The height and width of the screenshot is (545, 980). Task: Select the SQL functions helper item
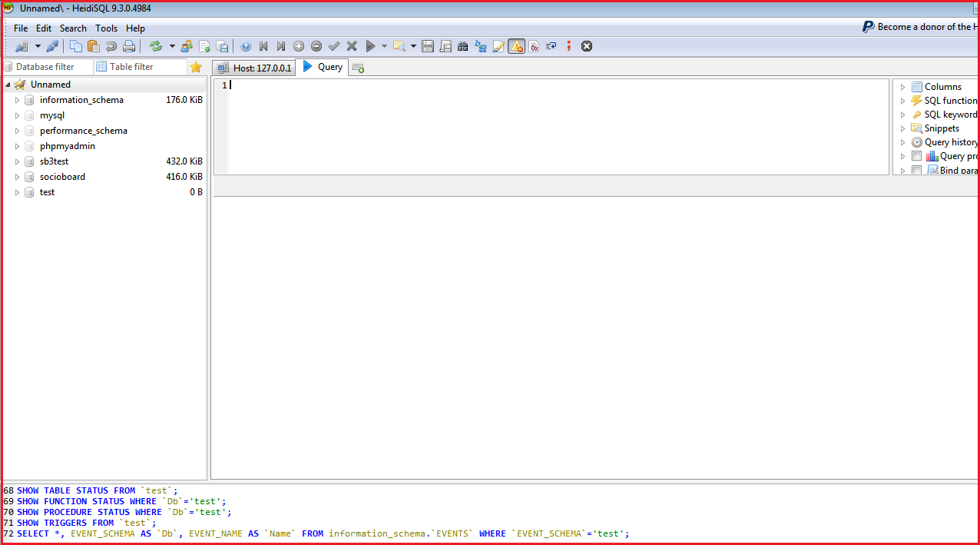(x=950, y=101)
